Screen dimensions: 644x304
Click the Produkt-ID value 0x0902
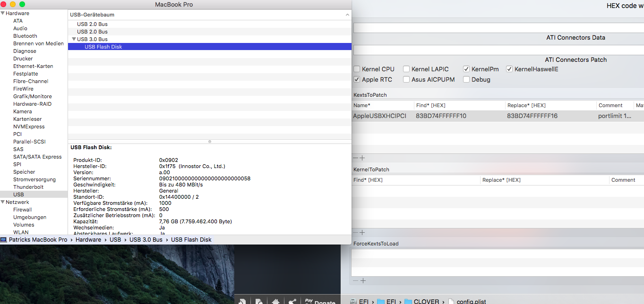pos(169,160)
